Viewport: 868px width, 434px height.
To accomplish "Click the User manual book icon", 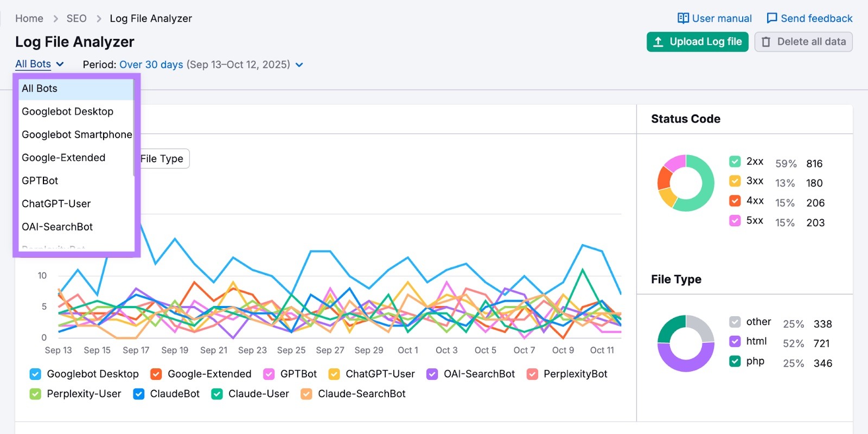I will [x=683, y=18].
